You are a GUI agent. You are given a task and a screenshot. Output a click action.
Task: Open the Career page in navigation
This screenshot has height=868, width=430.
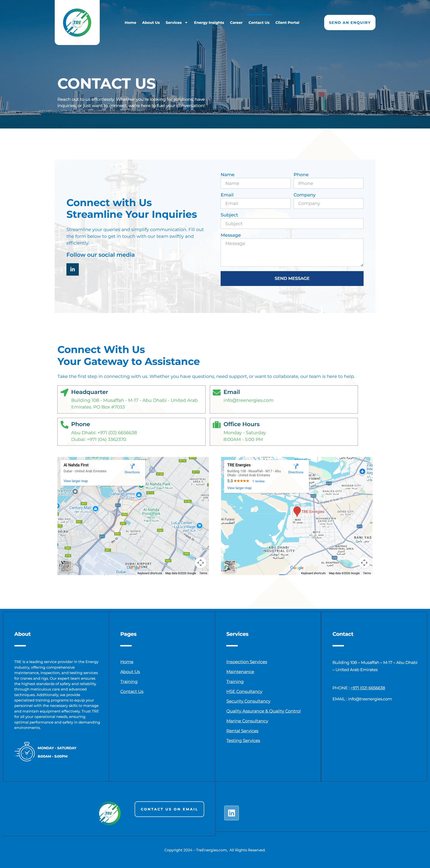[236, 22]
